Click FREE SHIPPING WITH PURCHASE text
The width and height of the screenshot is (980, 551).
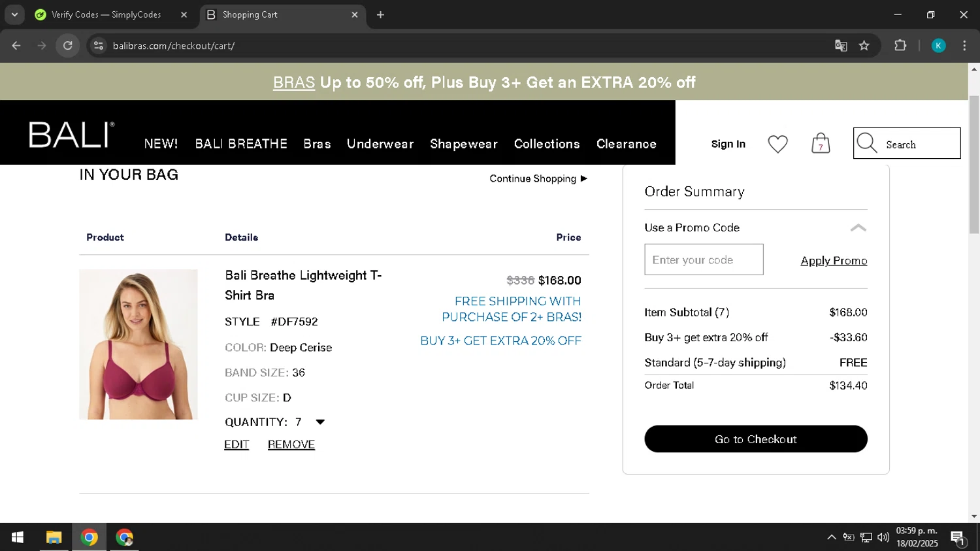[x=512, y=309]
